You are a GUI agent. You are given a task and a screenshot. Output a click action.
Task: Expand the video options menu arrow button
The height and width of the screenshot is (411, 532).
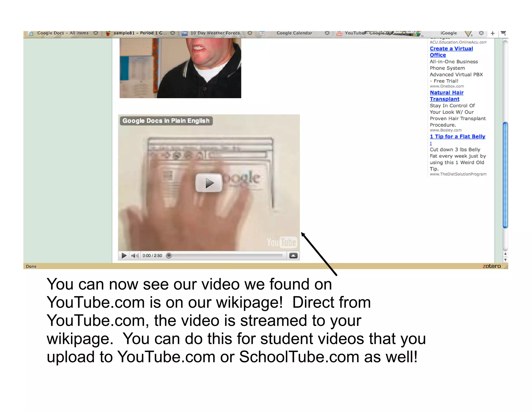[293, 256]
